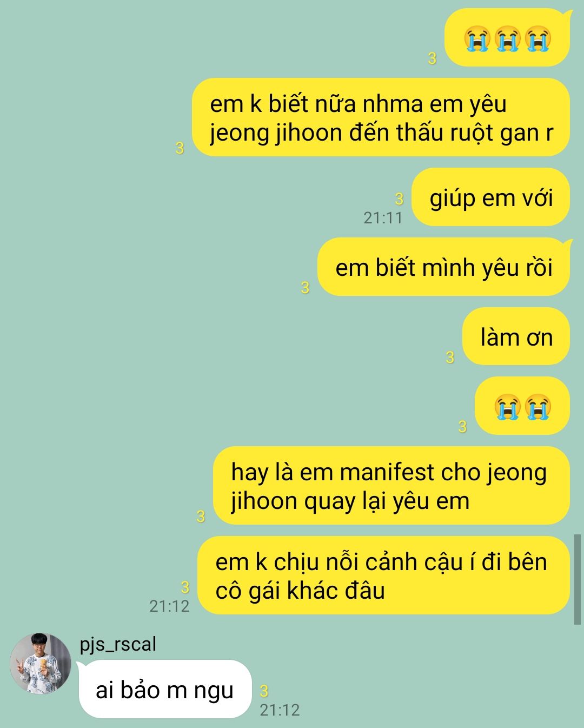Tap unread count beside 'làm ơn' message
This screenshot has height=728, width=584.
click(x=450, y=357)
